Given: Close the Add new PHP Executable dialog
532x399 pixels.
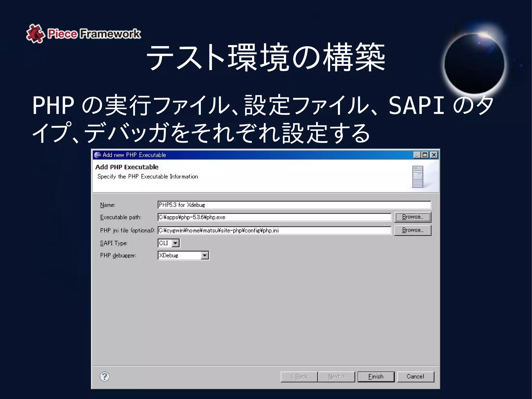Looking at the screenshot, I should [434, 155].
